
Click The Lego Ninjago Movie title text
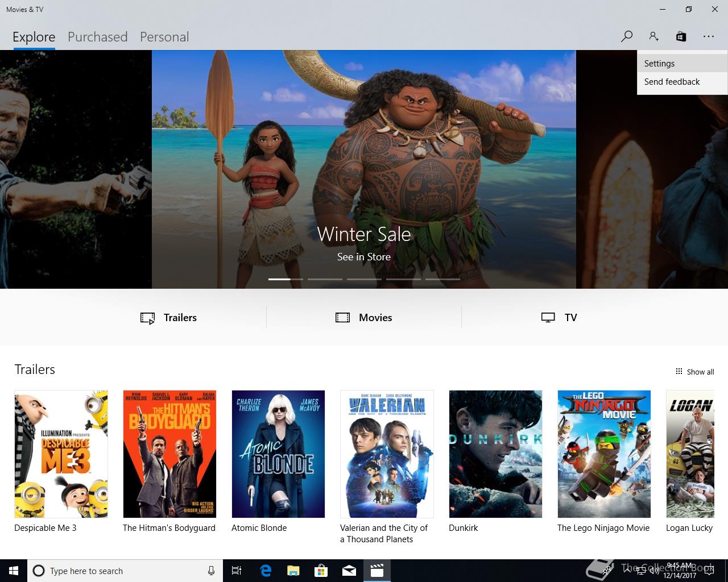point(603,528)
